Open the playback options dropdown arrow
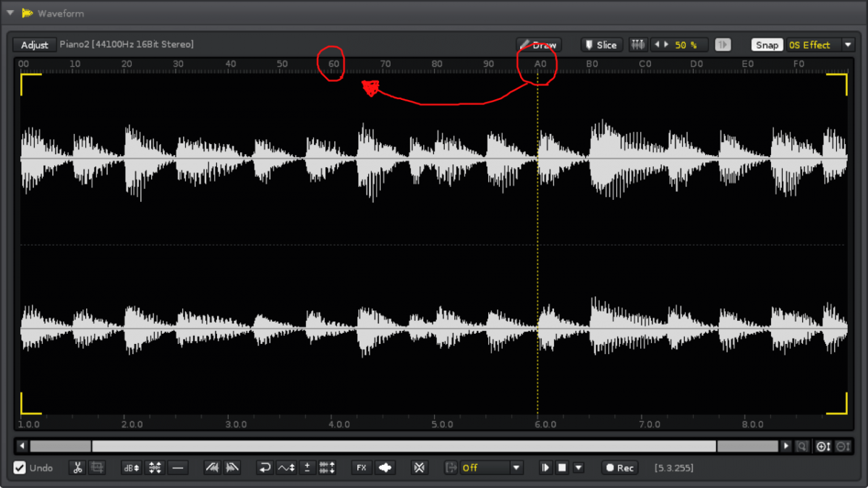The image size is (868, 488). tap(578, 468)
